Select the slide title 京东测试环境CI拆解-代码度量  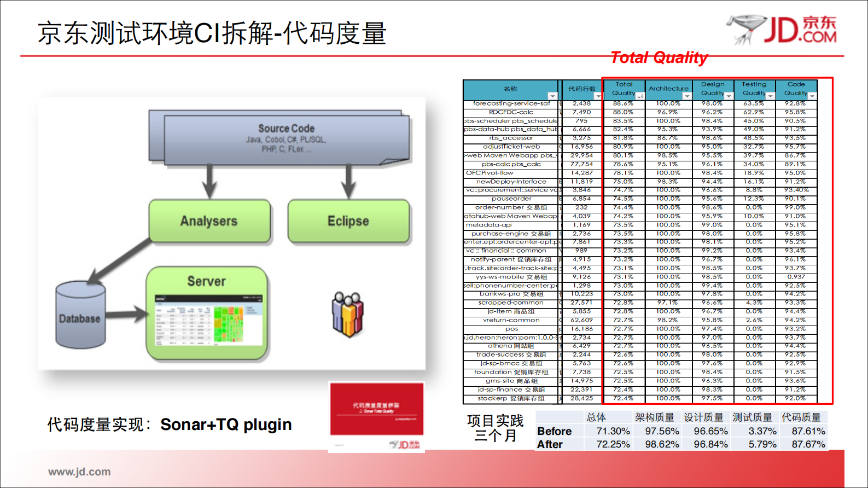[x=212, y=33]
